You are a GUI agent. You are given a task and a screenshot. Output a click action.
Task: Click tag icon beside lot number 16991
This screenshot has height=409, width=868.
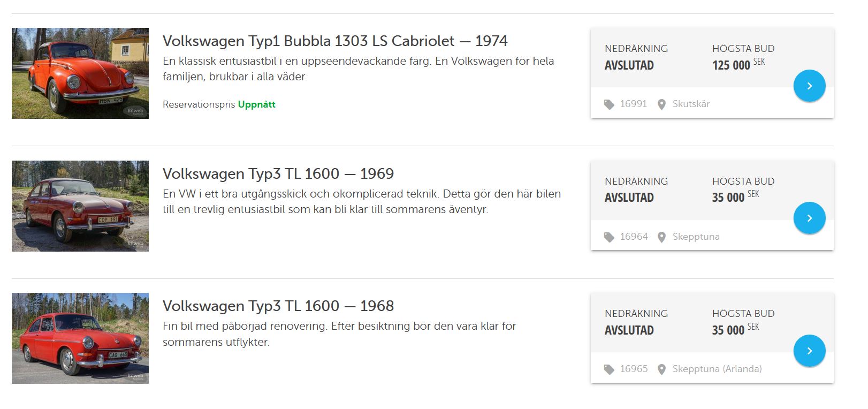609,104
